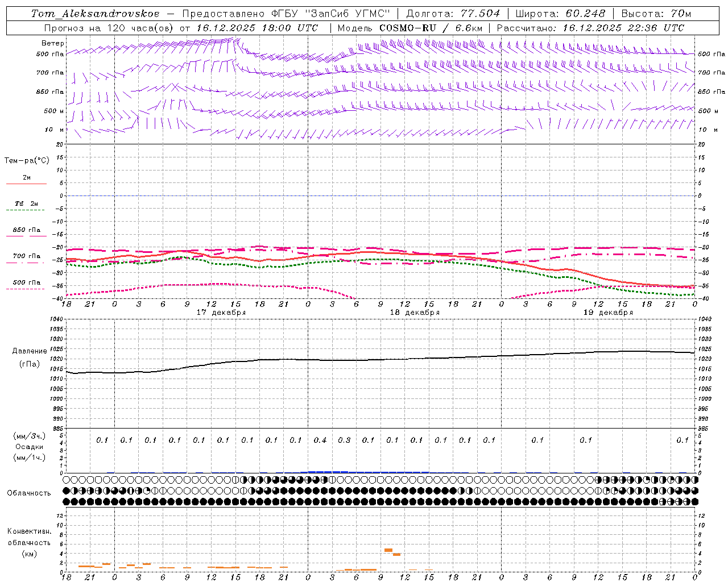
Task: Click the Тем-ра(°C) temperature panel label
Action: coord(27,161)
